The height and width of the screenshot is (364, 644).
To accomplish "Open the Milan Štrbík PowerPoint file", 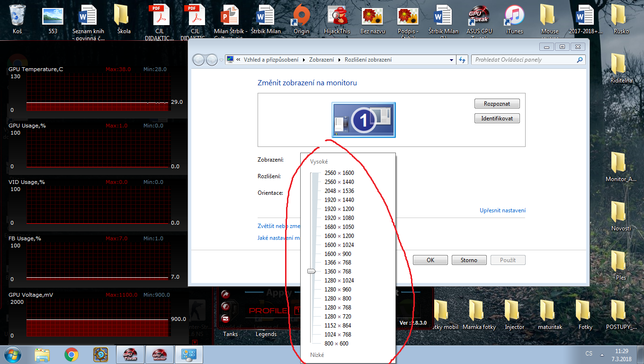I will click(x=231, y=21).
